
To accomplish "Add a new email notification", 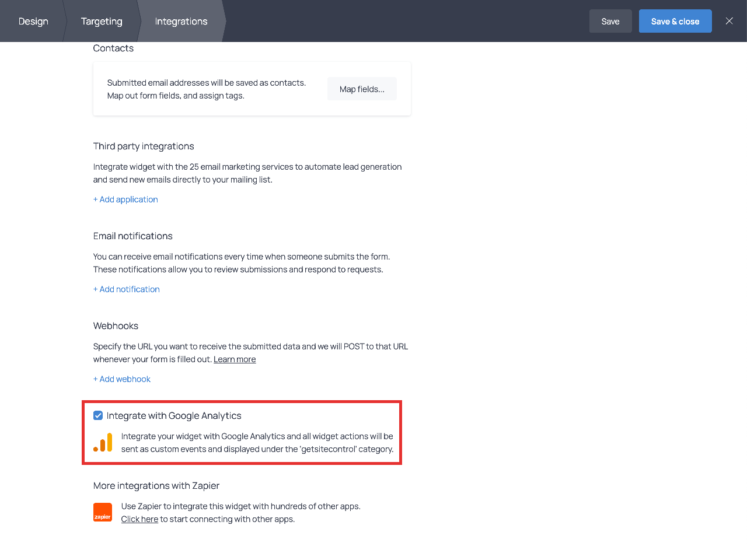I will (x=127, y=289).
